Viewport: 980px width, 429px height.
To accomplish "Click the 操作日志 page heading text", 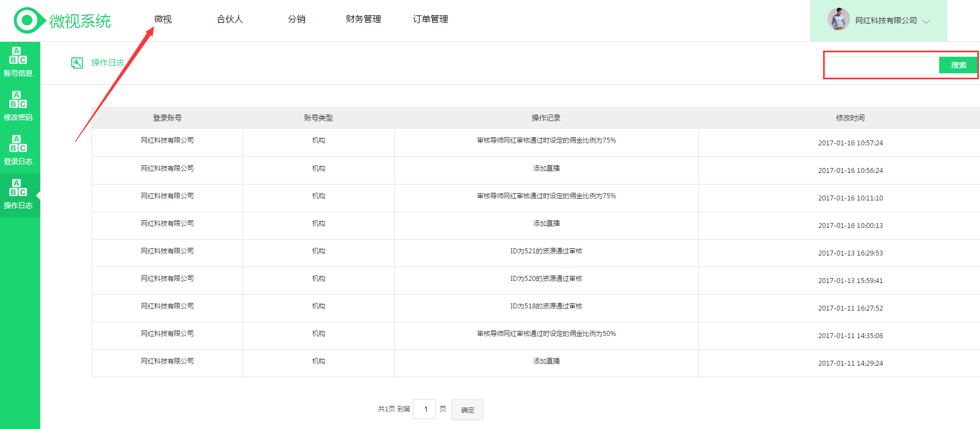I will coord(108,63).
